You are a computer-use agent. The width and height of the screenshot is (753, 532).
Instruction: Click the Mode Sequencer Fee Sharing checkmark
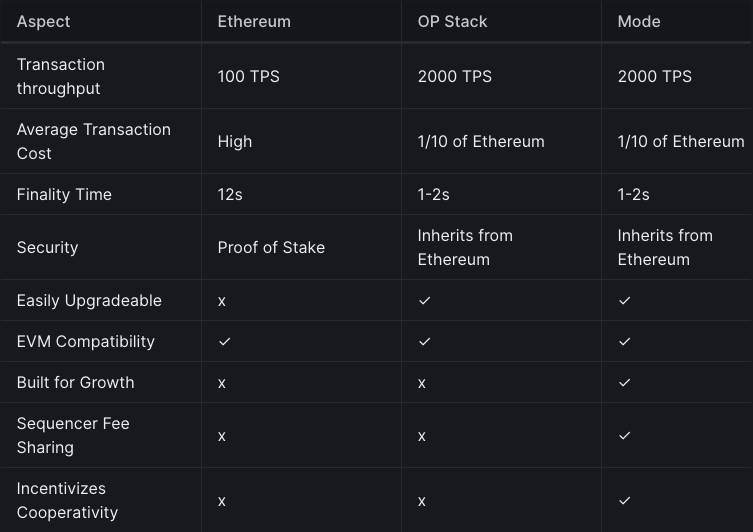(624, 435)
